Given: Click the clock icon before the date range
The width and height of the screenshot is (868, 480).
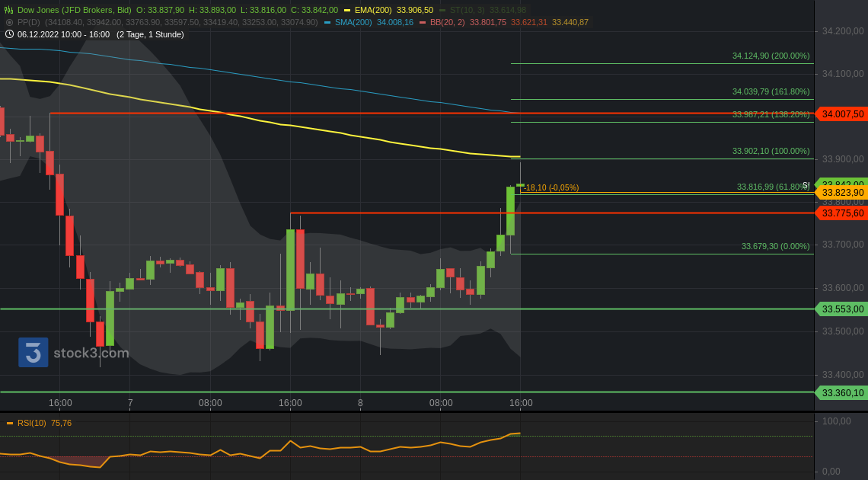Looking at the screenshot, I should (x=10, y=34).
